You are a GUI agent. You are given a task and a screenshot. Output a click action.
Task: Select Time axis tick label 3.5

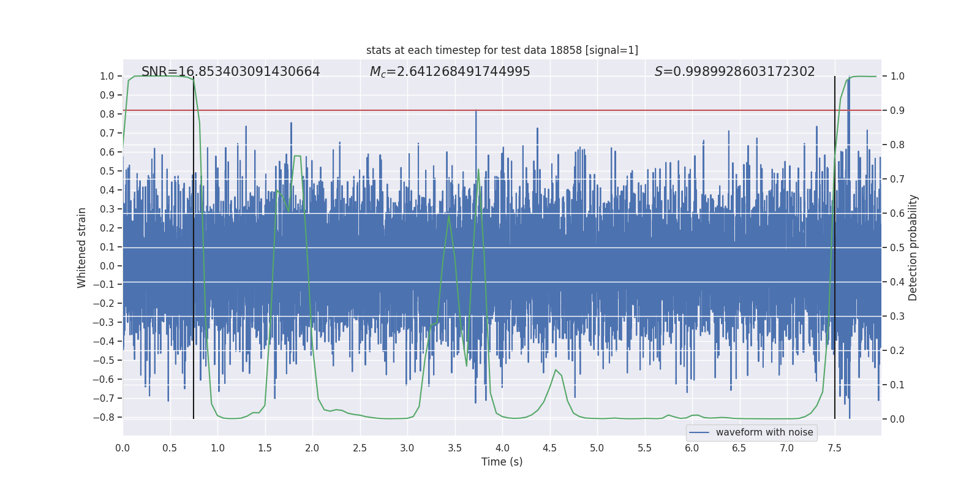coord(454,448)
